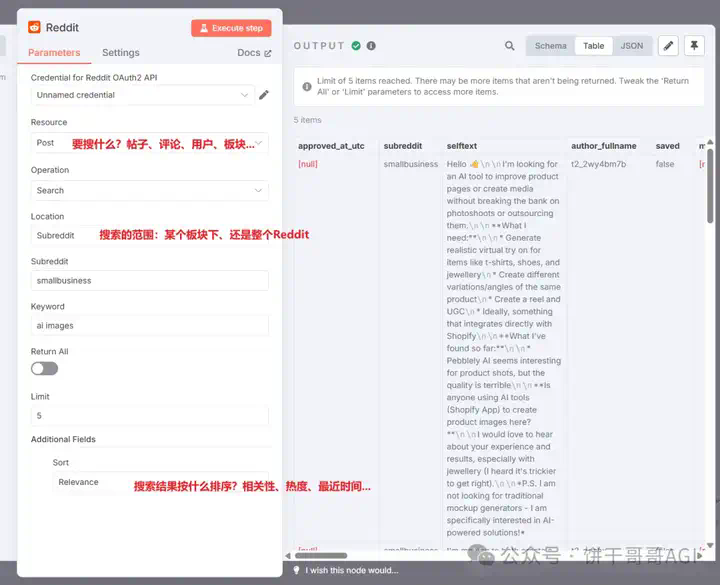
Task: Click the Additional Fields section label
Action: (63, 439)
